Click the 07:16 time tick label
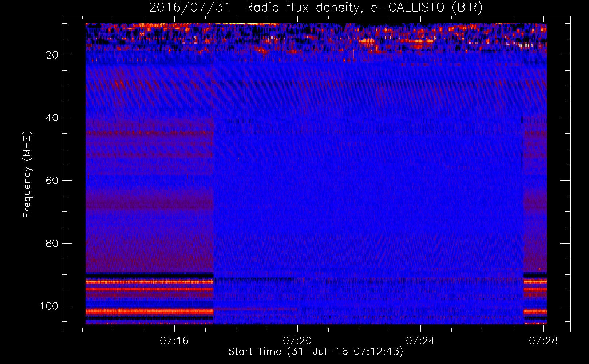589x364 pixels. click(x=174, y=341)
